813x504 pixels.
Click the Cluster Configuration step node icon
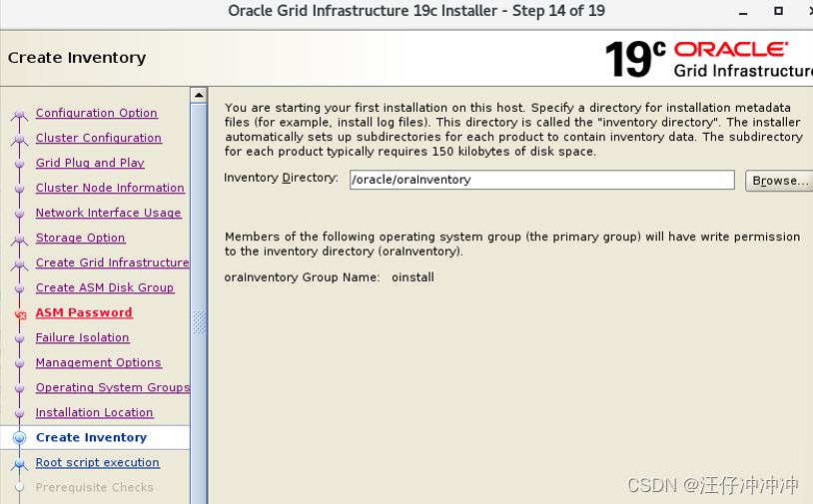(19, 139)
